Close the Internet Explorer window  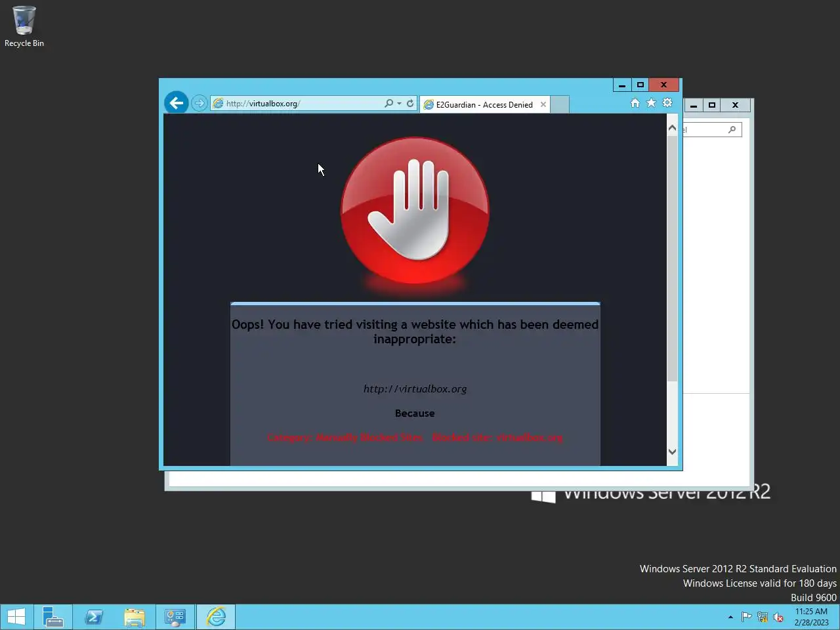coord(664,85)
